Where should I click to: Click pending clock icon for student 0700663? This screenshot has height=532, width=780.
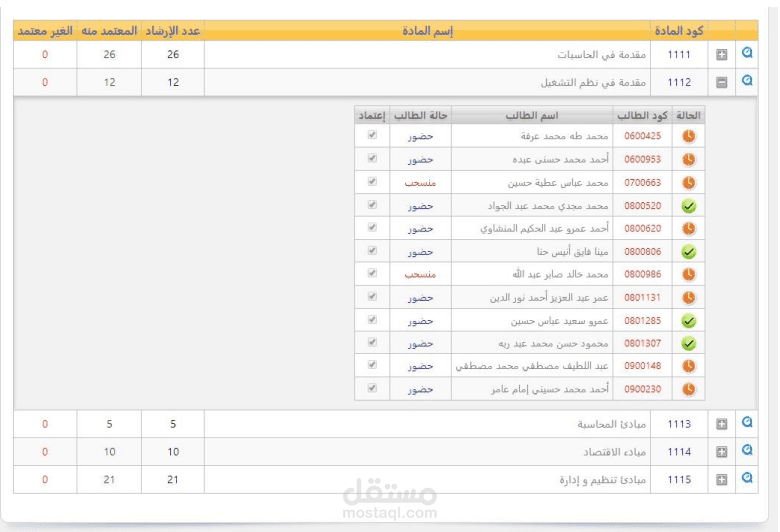(x=688, y=183)
